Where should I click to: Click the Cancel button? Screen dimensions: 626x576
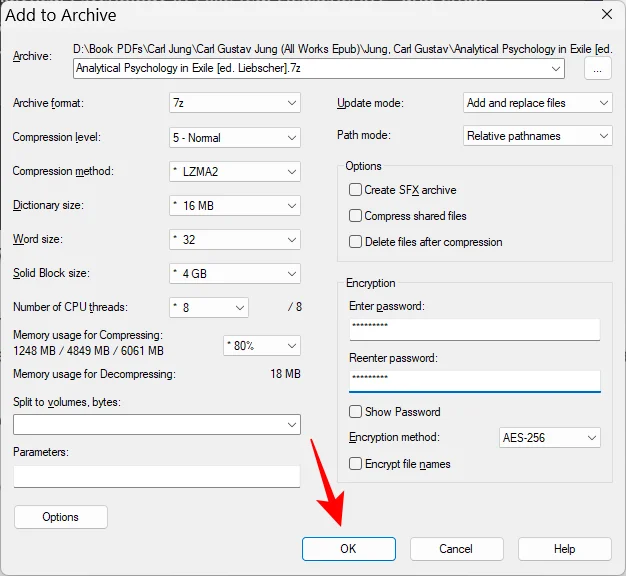456,549
